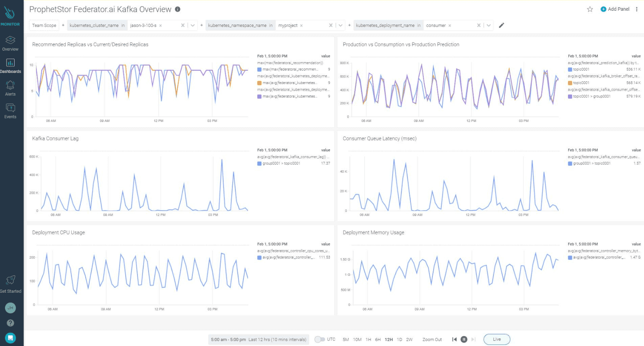The image size is (644, 346).
Task: Star this dashboard as favorite
Action: coord(590,9)
